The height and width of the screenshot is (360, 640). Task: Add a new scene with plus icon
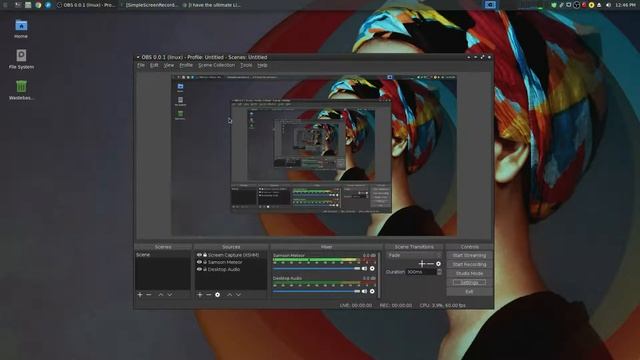tap(140, 295)
